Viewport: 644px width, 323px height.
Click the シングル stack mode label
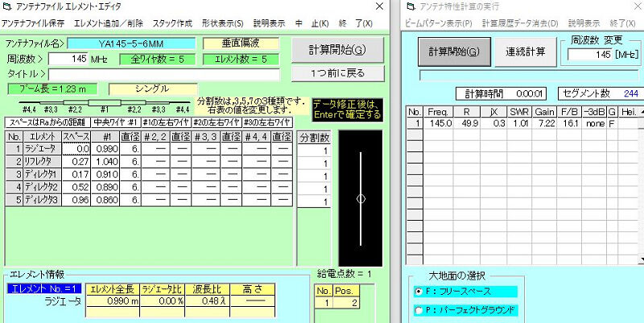click(x=153, y=89)
